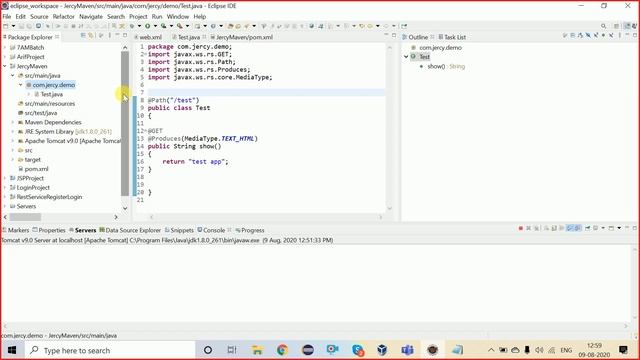Select the Servers folder in Package Explorer
Screen dimensions: 640x360
click(x=23, y=207)
